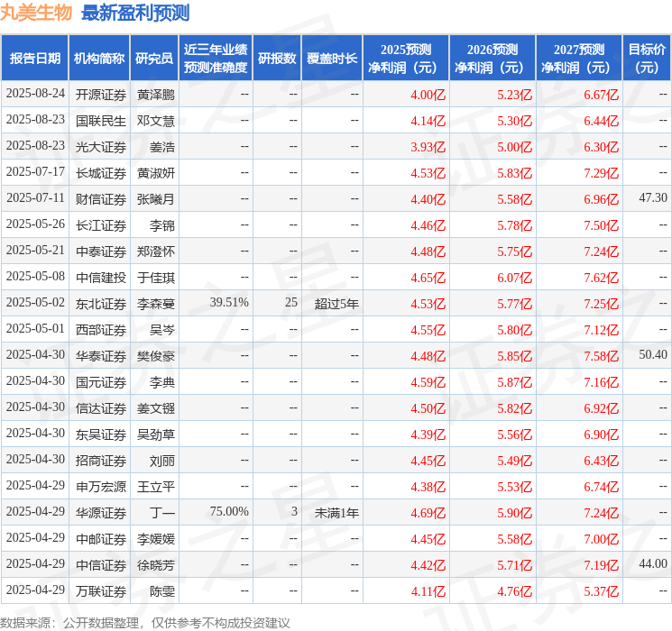Click the 2025预测净利润 column header
The width and height of the screenshot is (672, 631).
pos(406,59)
